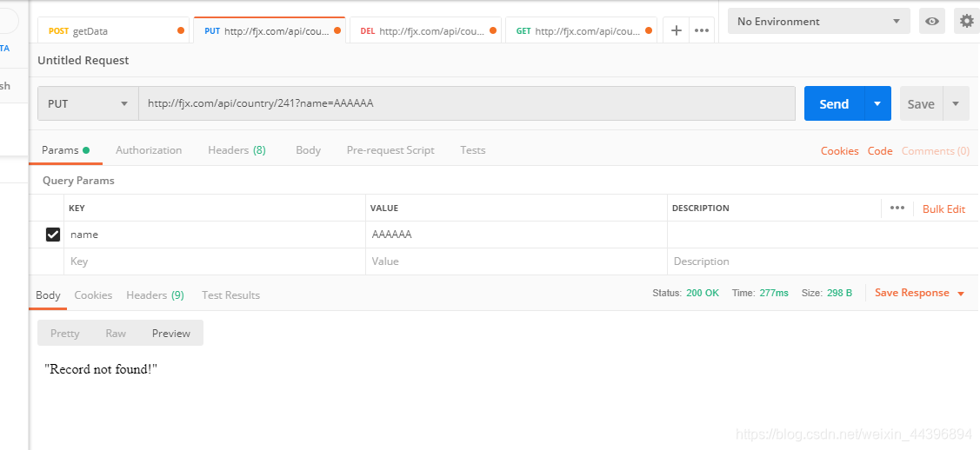The height and width of the screenshot is (450, 980).
Task: Click the unsaved dot on POST getData tab
Action: coord(181,30)
